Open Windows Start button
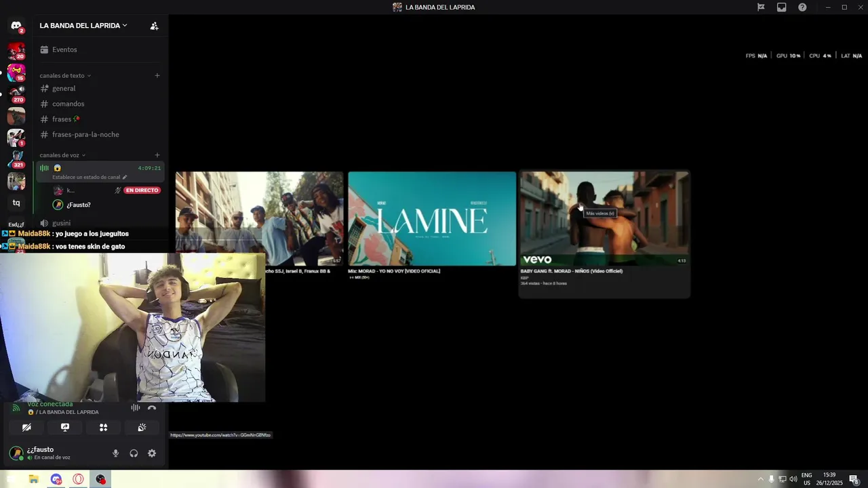This screenshot has width=868, height=488. 11,479
